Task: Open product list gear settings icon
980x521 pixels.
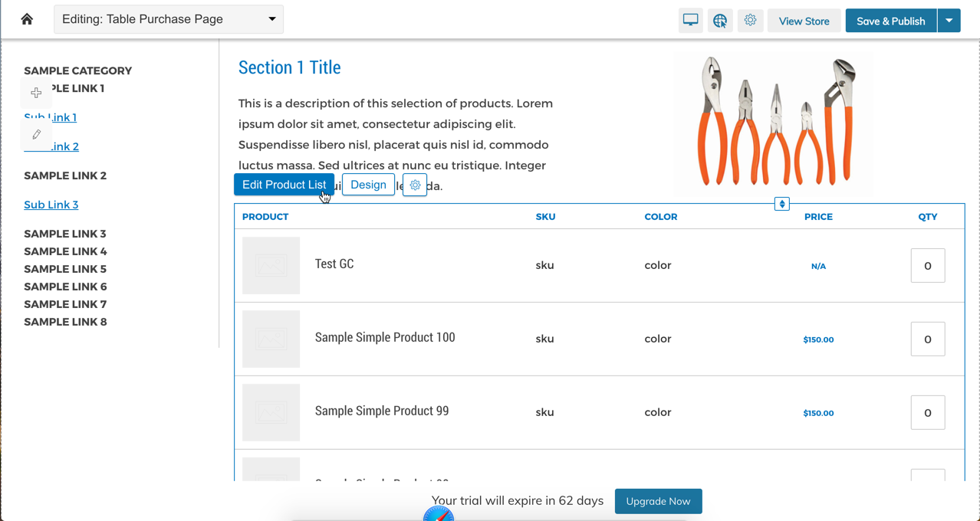Action: [x=415, y=185]
